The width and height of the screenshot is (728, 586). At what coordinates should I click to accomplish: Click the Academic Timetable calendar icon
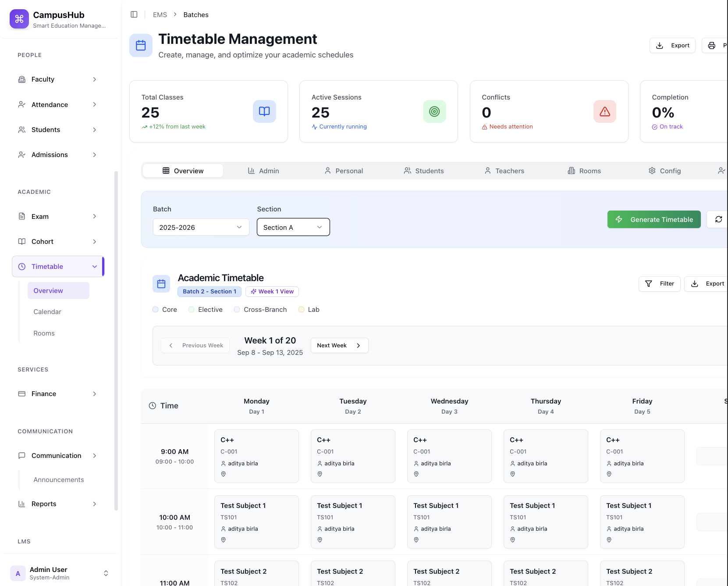tap(161, 284)
